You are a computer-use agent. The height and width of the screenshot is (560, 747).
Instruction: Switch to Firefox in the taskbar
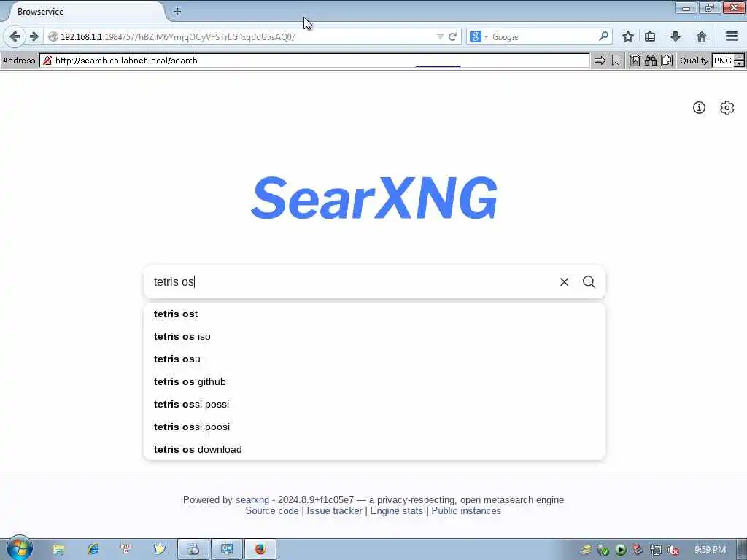click(260, 549)
